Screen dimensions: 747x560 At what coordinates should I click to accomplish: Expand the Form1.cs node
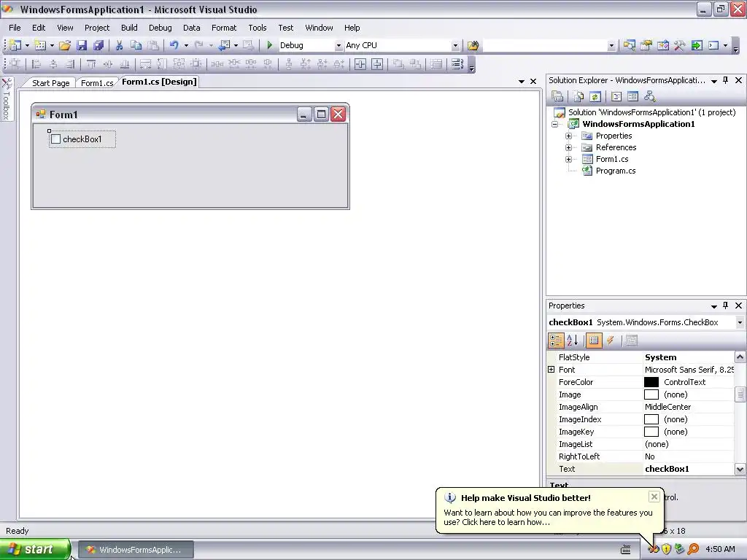coord(568,160)
